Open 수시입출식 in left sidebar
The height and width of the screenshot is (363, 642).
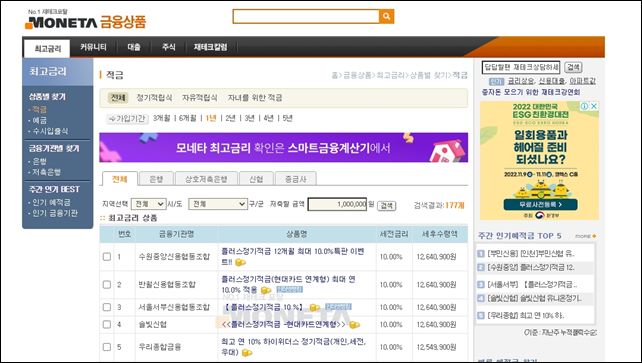(x=50, y=131)
